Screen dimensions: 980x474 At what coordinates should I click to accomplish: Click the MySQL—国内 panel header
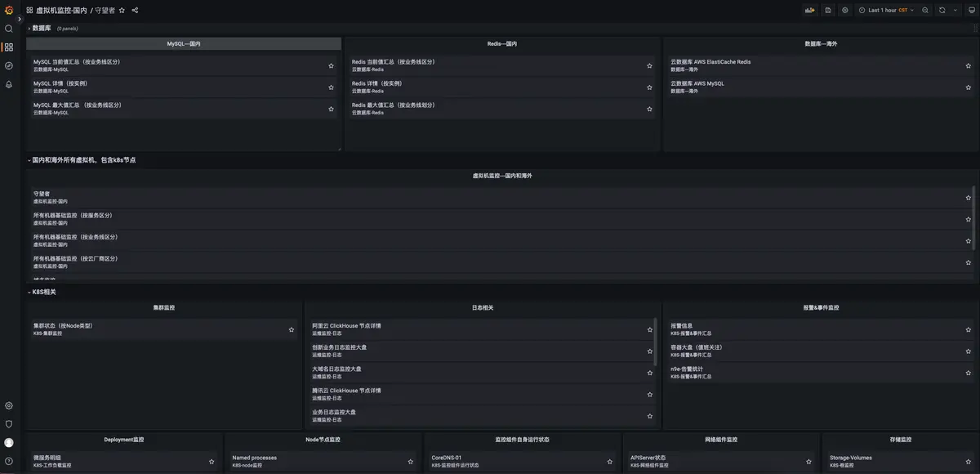click(x=184, y=43)
